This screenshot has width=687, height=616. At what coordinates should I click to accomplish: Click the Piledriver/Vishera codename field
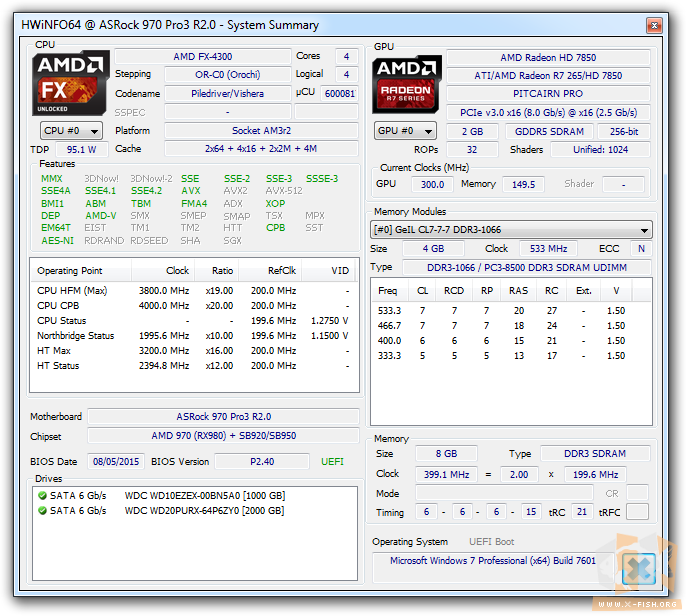pos(227,93)
